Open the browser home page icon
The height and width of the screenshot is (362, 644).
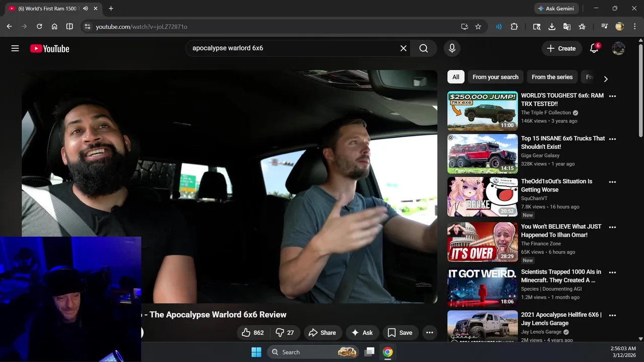54,27
